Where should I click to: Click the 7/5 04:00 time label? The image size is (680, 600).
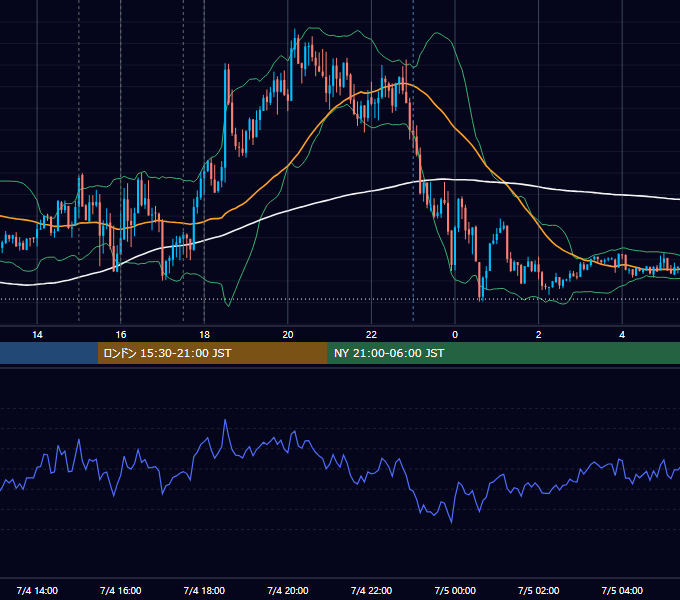(x=622, y=590)
